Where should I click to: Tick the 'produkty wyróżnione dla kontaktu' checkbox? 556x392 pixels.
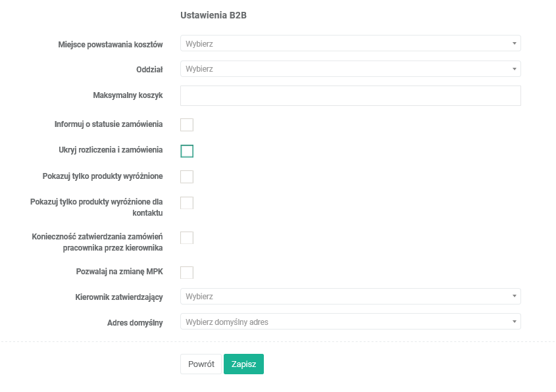[187, 203]
